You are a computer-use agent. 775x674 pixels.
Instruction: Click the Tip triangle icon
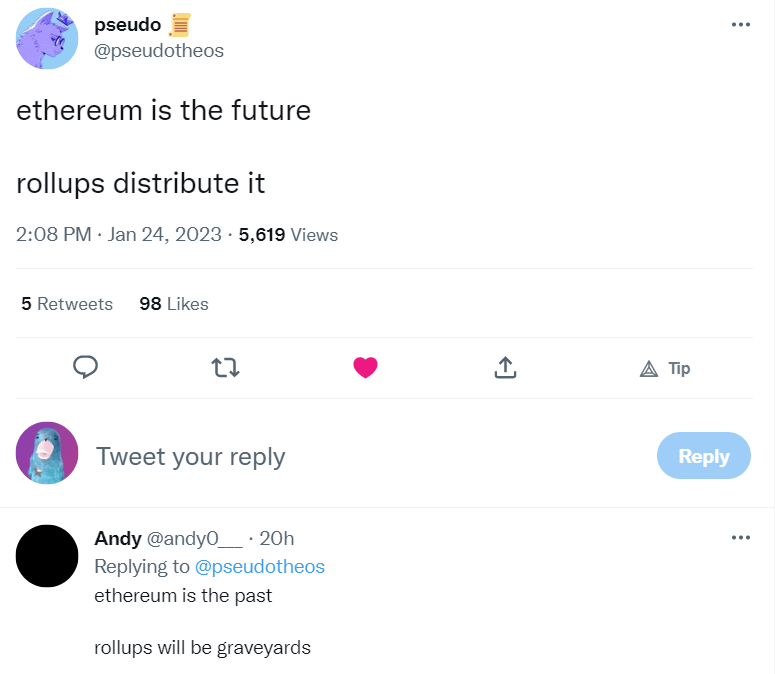649,369
